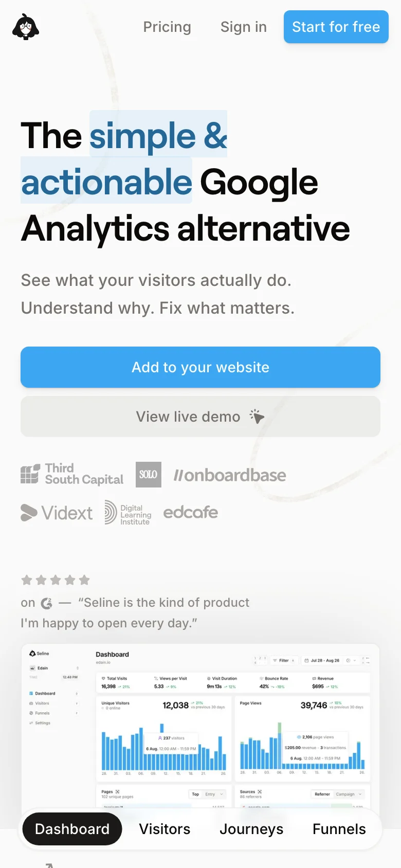The width and height of the screenshot is (401, 868).
Task: Click the Digital Learning Institute logo
Action: pyautogui.click(x=128, y=513)
